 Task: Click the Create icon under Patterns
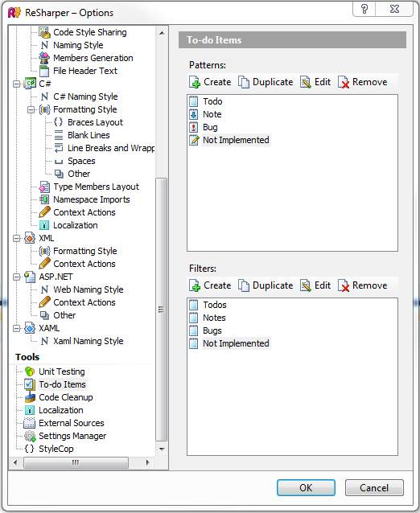(x=195, y=83)
